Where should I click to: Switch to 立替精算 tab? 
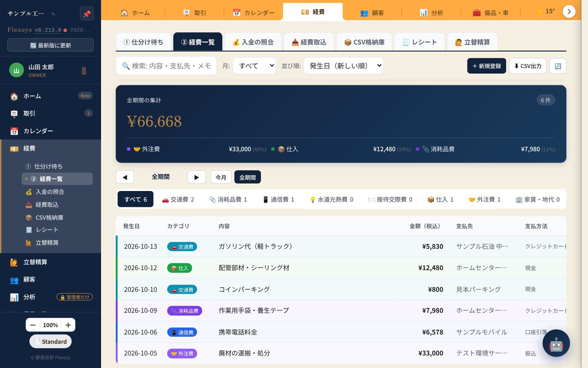473,42
